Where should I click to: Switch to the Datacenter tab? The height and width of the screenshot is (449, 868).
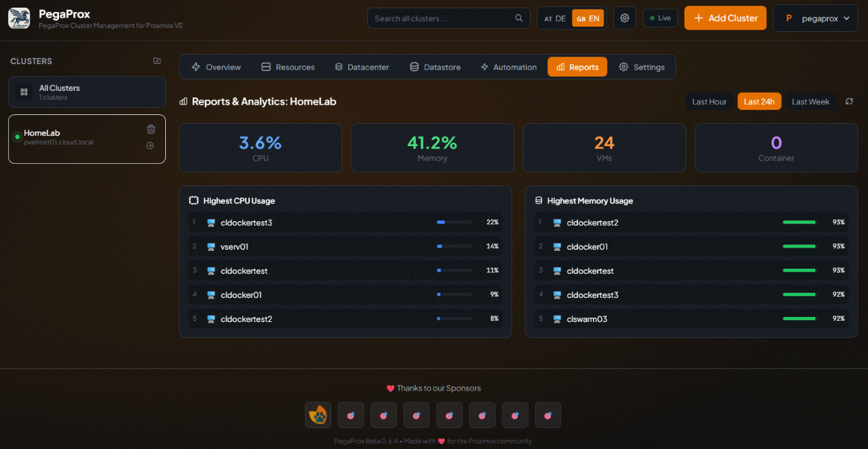(x=362, y=67)
